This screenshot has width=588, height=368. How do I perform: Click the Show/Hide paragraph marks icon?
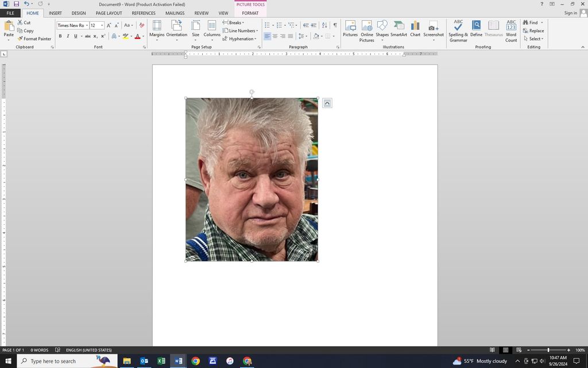click(335, 25)
